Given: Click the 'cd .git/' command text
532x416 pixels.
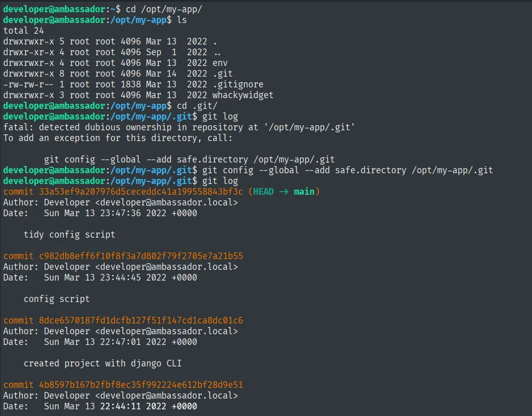Looking at the screenshot, I should 197,106.
